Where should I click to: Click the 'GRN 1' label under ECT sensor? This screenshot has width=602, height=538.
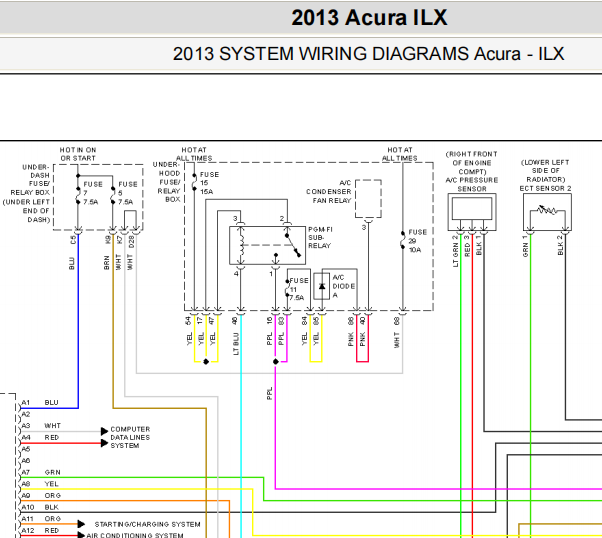coord(525,246)
